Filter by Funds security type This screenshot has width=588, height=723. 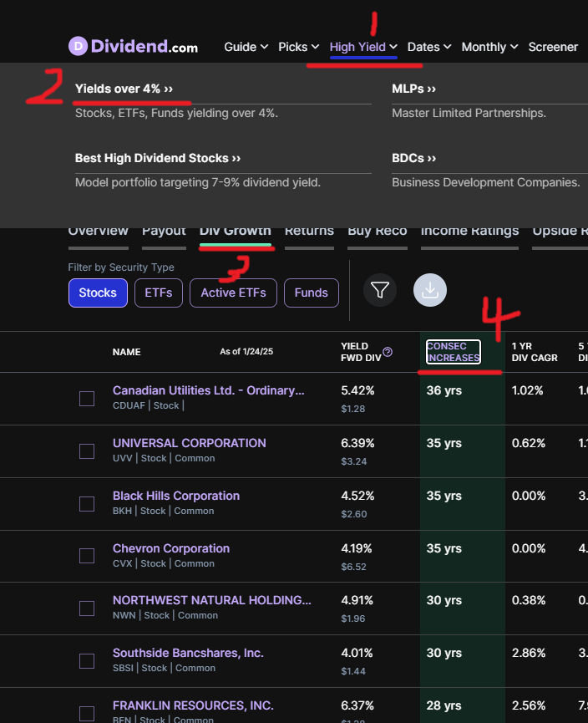(311, 293)
